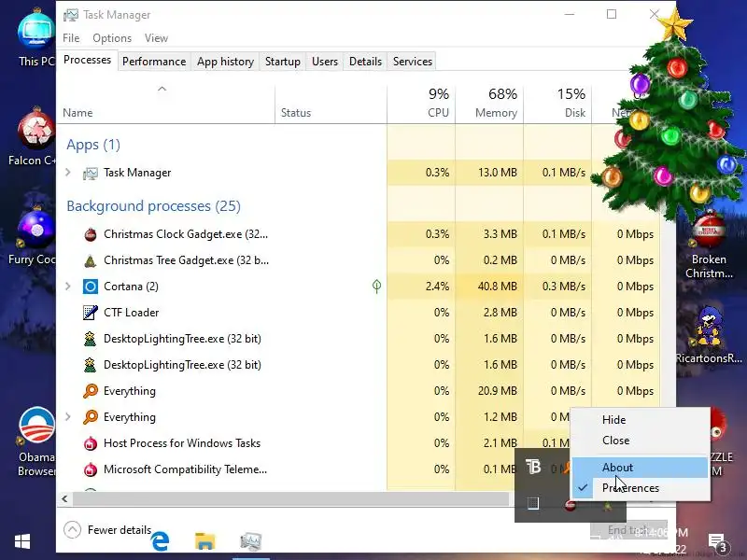Image resolution: width=747 pixels, height=560 pixels.
Task: Choose Close in context menu
Action: coord(641,441)
